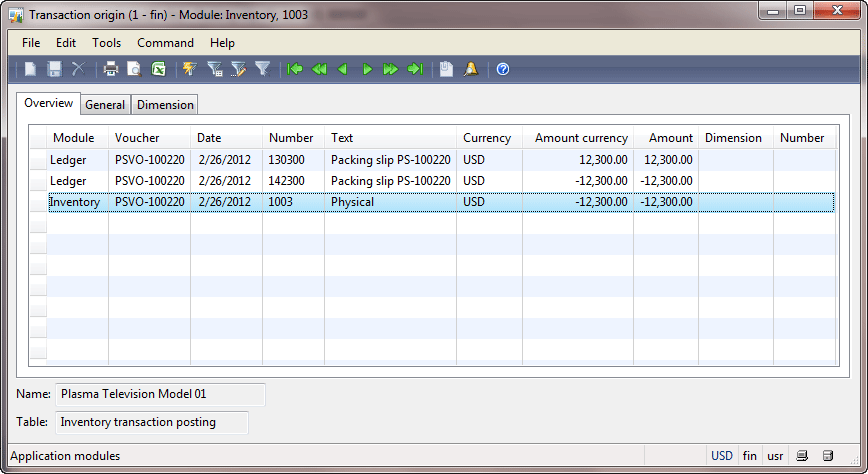Sort by the Module column header

pyautogui.click(x=77, y=138)
